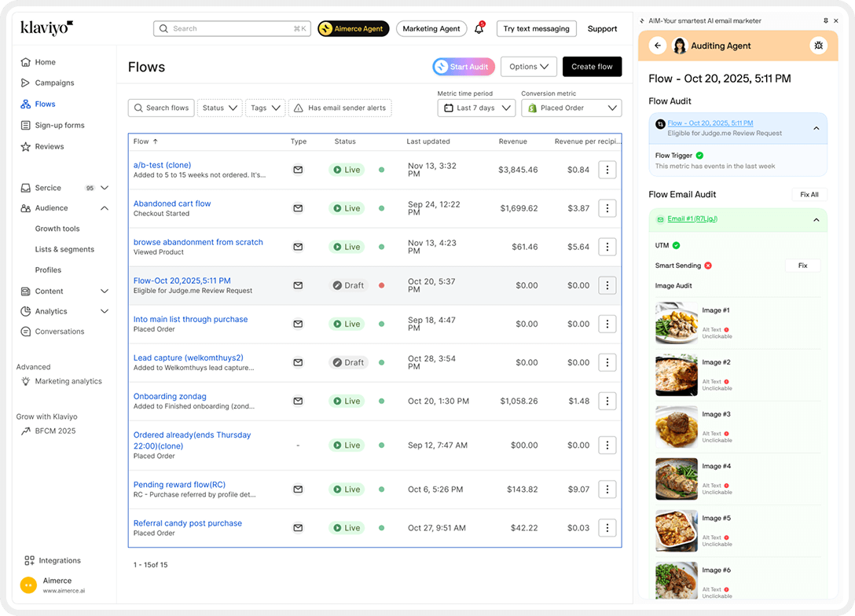855x616 pixels.
Task: Click the email type icon for a/b-test (clone)
Action: (x=298, y=170)
